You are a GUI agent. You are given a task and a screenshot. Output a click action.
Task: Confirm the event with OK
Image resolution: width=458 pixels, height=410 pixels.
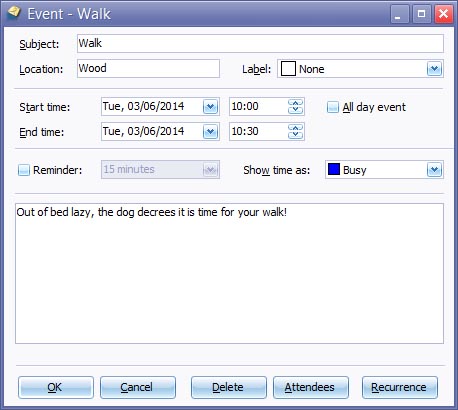pyautogui.click(x=56, y=387)
